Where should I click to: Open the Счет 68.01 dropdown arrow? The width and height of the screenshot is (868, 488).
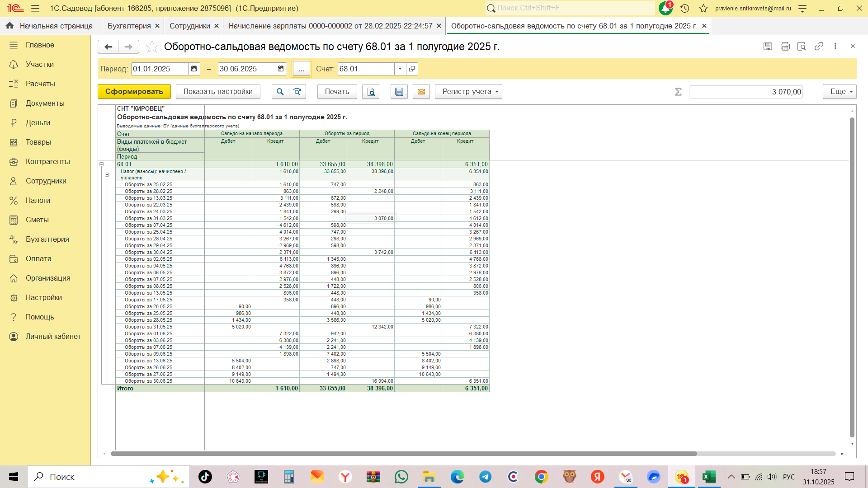(400, 69)
